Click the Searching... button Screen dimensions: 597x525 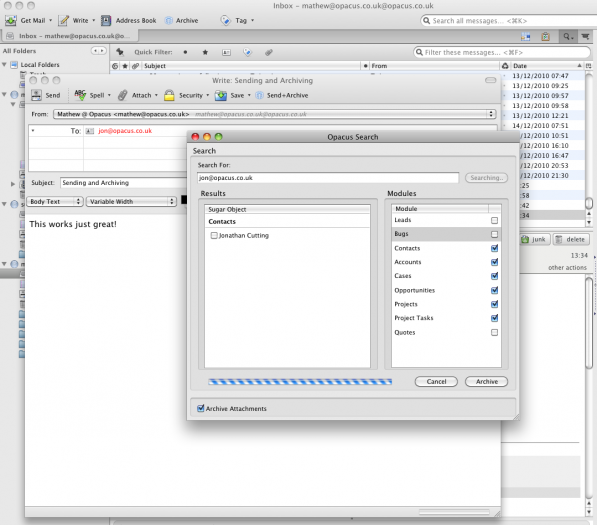point(487,178)
